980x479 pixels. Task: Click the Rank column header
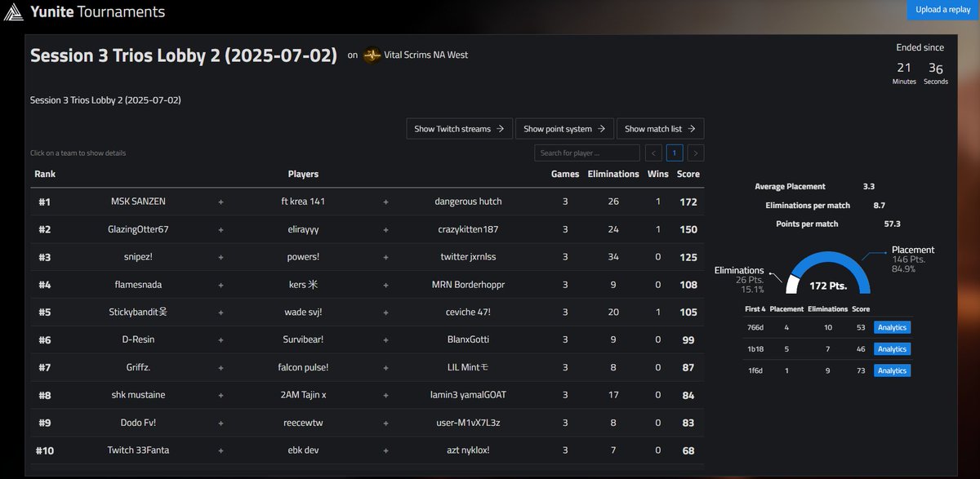pos(45,174)
